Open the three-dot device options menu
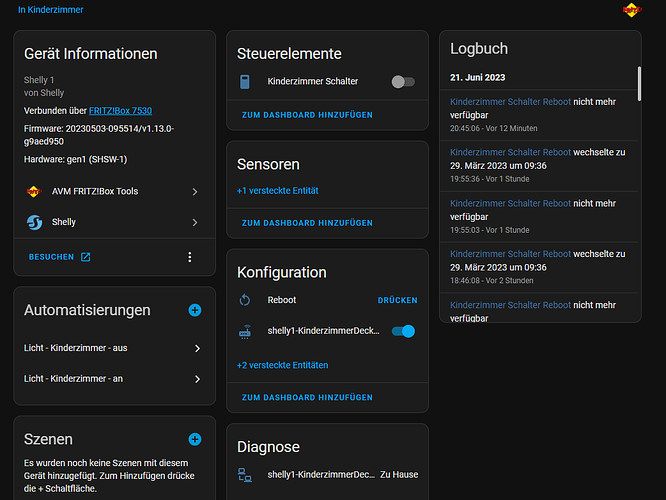 coord(190,257)
